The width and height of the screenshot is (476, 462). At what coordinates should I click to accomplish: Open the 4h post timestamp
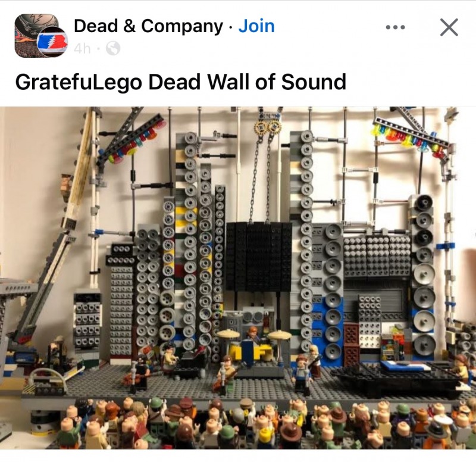point(82,48)
